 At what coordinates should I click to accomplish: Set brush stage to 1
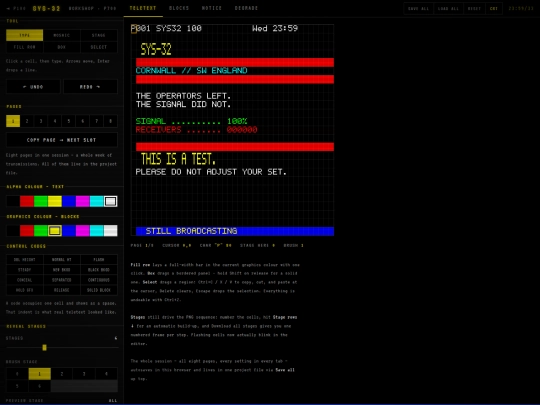click(x=40, y=374)
